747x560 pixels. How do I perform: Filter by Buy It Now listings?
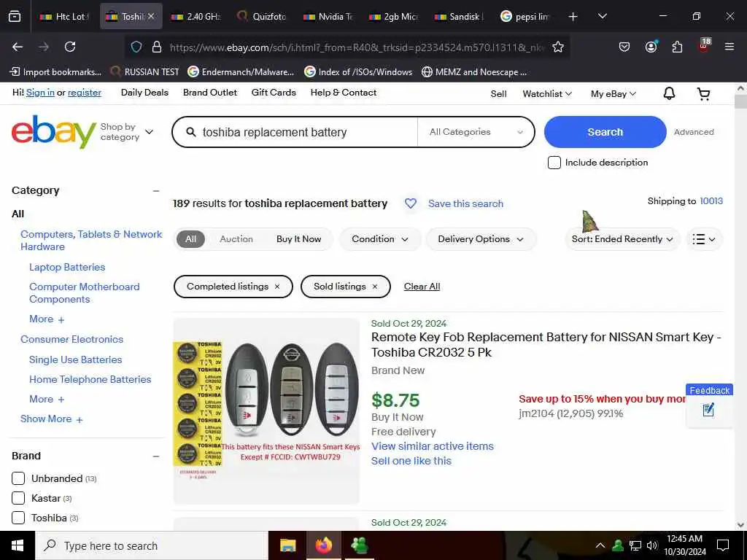click(298, 239)
